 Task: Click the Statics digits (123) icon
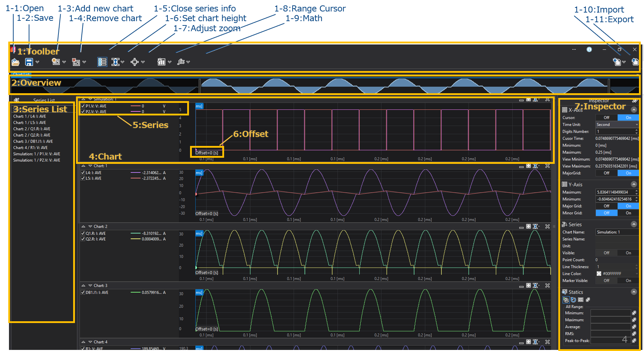pyautogui.click(x=581, y=300)
